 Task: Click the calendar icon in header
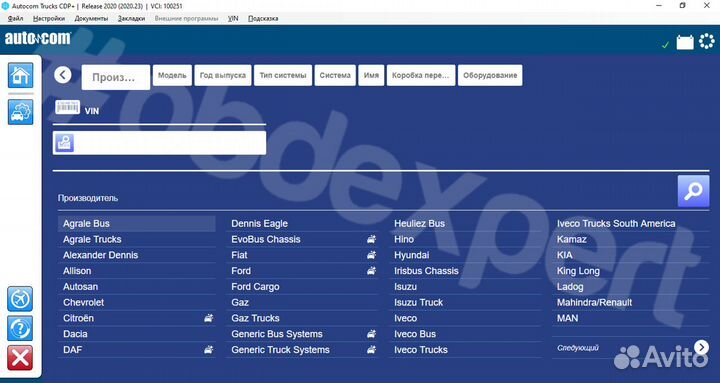685,42
